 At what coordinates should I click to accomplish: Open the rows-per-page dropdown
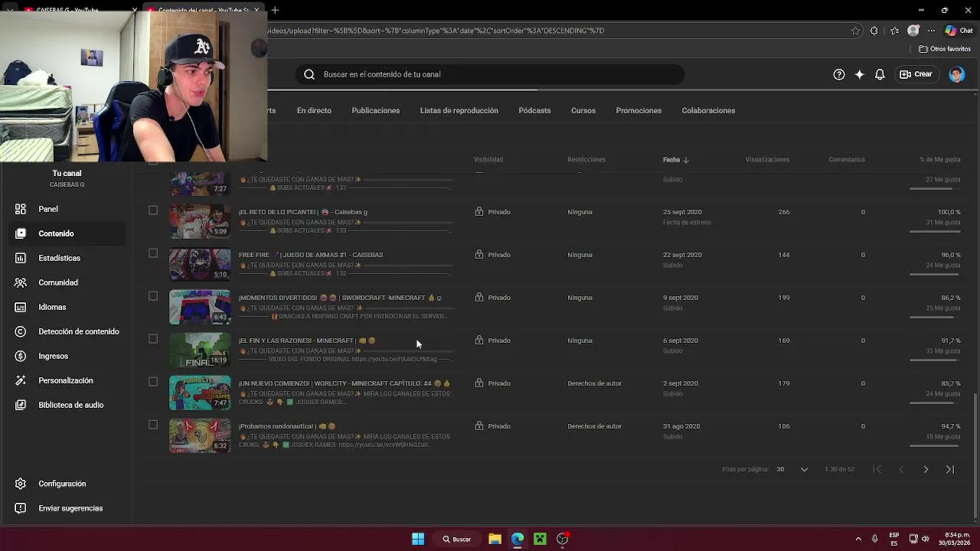(792, 469)
